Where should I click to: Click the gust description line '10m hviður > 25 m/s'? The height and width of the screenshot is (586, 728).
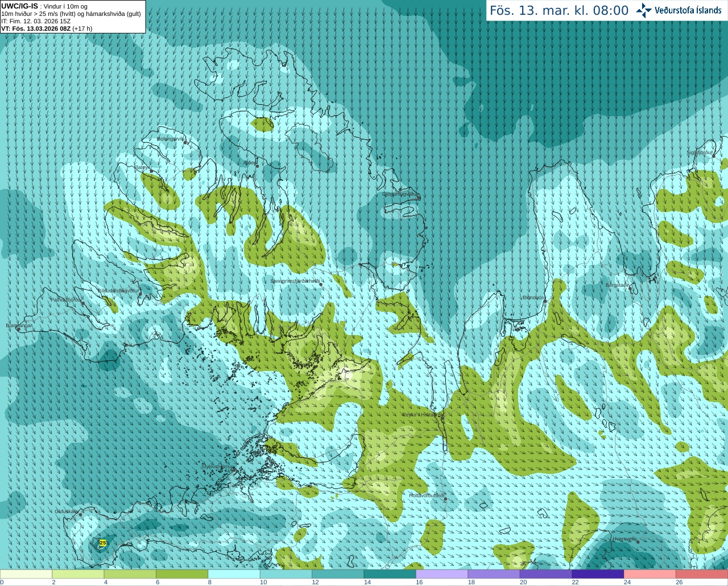coord(71,14)
